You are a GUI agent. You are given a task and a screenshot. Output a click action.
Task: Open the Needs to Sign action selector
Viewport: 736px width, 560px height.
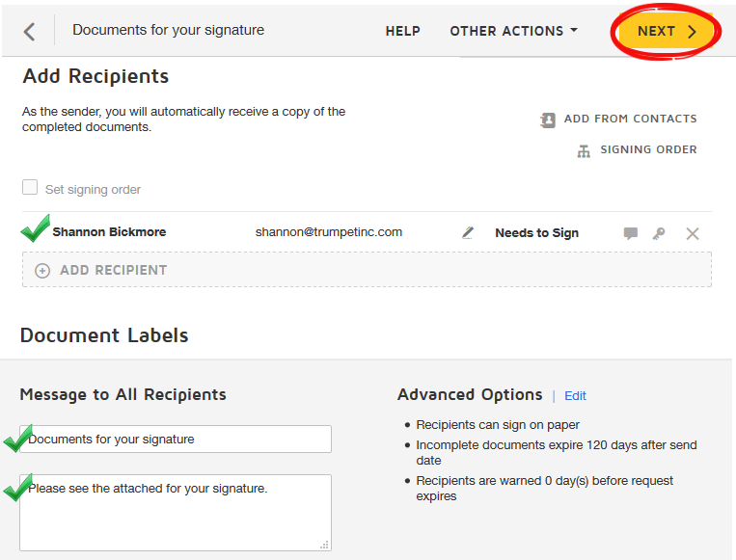tap(536, 233)
